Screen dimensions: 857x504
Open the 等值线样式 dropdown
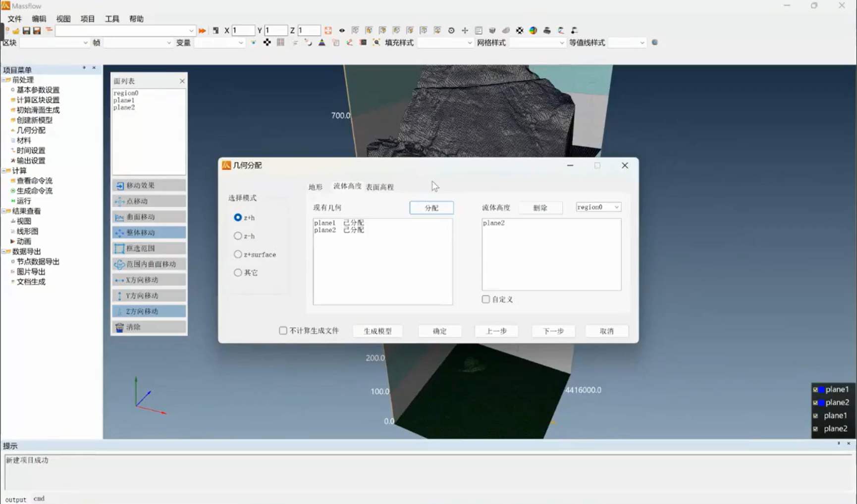(x=627, y=43)
